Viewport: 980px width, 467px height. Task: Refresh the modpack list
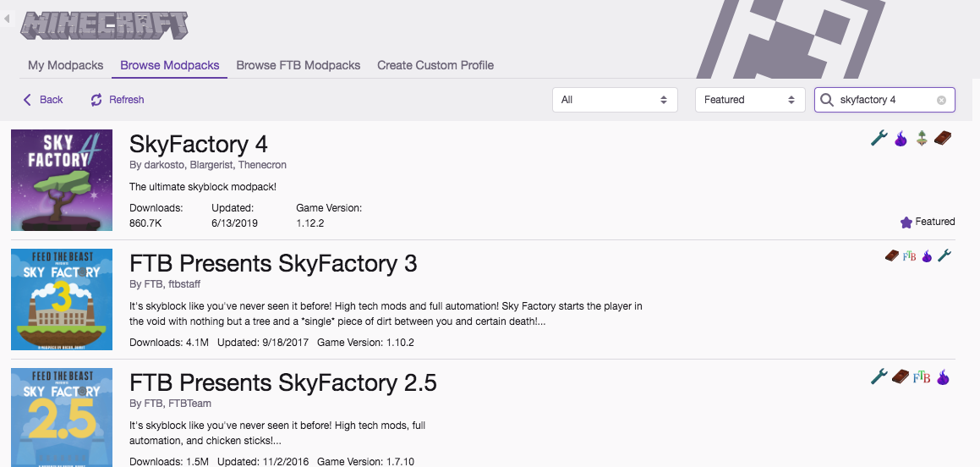tap(118, 99)
